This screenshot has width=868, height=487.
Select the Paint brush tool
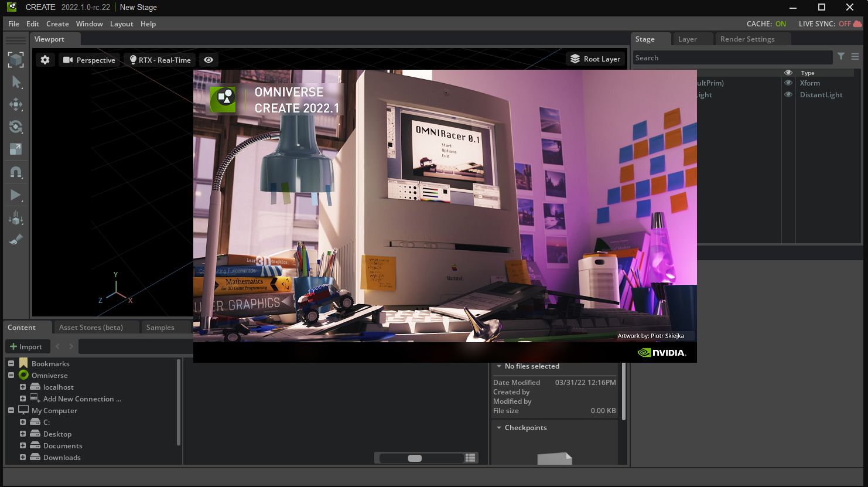click(16, 239)
